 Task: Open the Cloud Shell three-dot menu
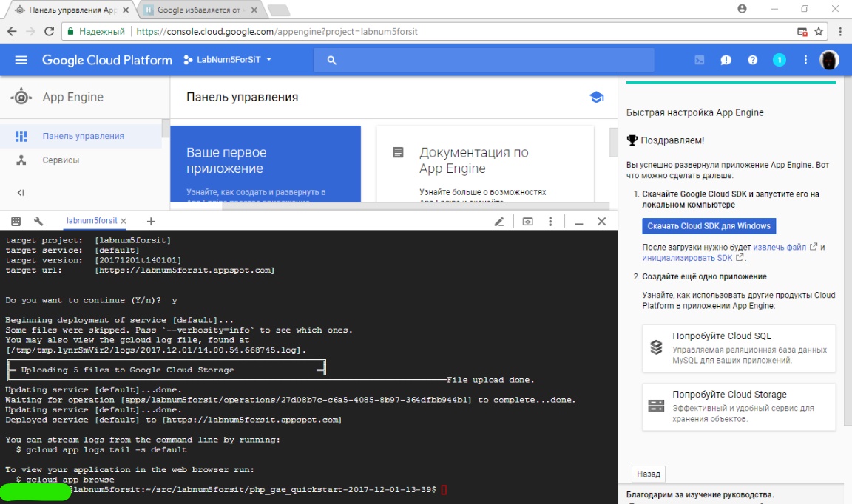pos(550,221)
